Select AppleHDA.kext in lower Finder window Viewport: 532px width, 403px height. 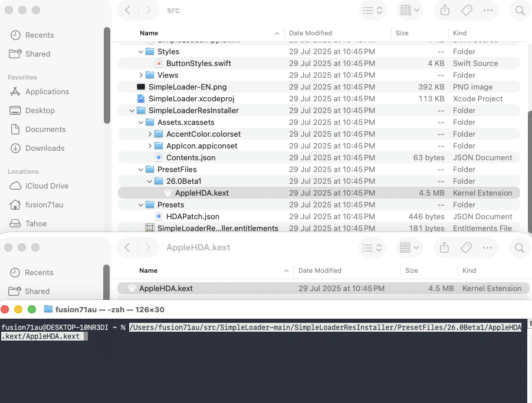[x=323, y=289]
